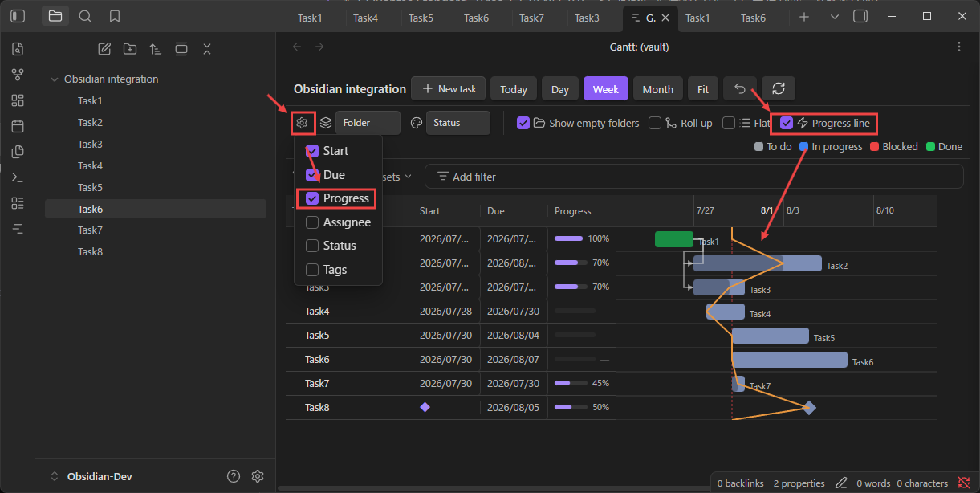Viewport: 980px width, 493px height.
Task: Switch Gantt to Day view
Action: click(560, 89)
